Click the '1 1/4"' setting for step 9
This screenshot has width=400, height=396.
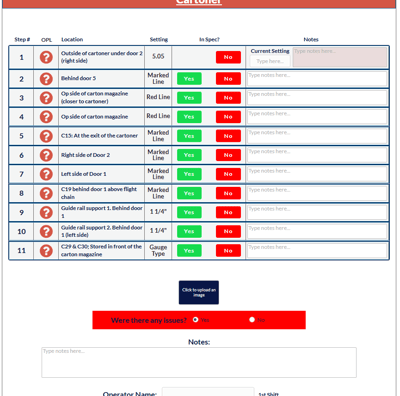click(158, 212)
